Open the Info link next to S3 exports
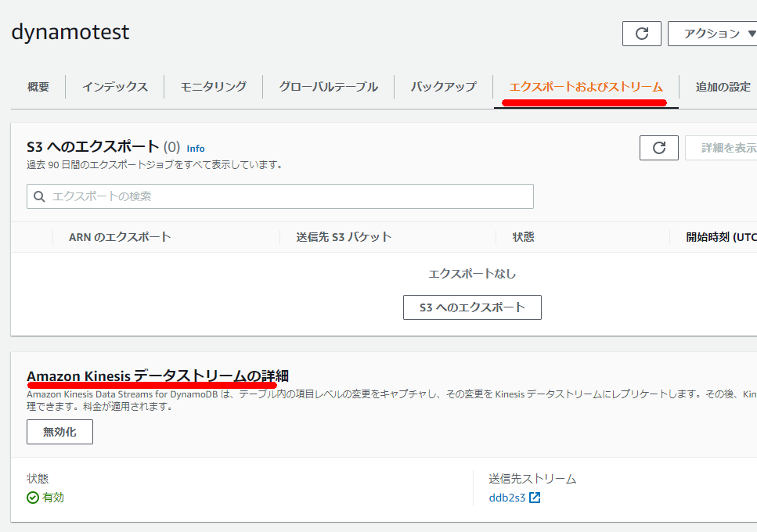 pos(196,149)
